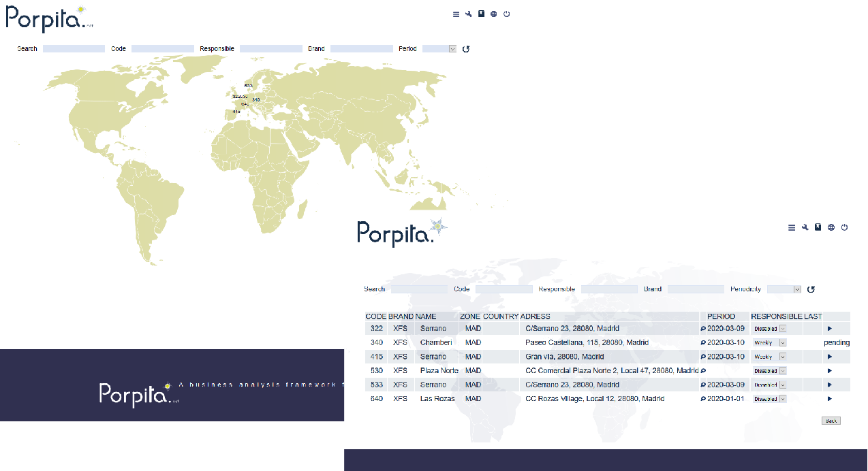868x471 pixels.
Task: Focus the Brand field above the table
Action: coord(696,289)
